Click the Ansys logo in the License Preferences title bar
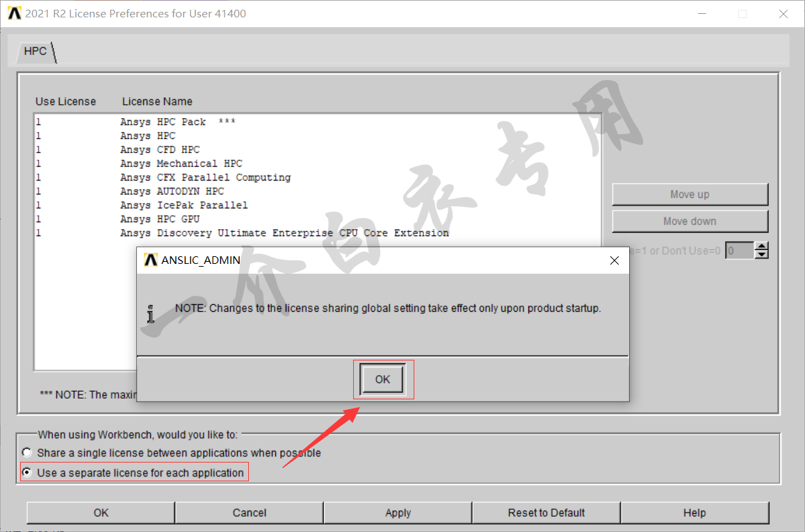 [x=15, y=13]
